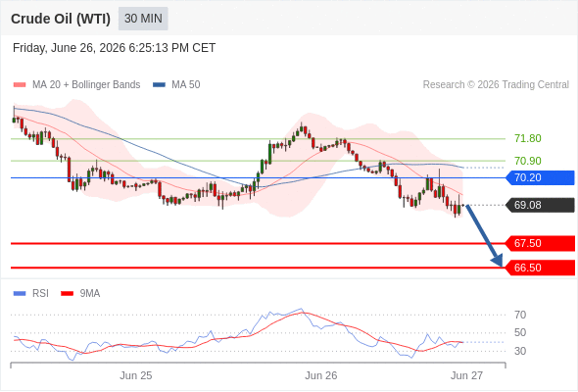Click the green 71.80 resistance label
Screen dimensions: 578x392
(x=528, y=138)
